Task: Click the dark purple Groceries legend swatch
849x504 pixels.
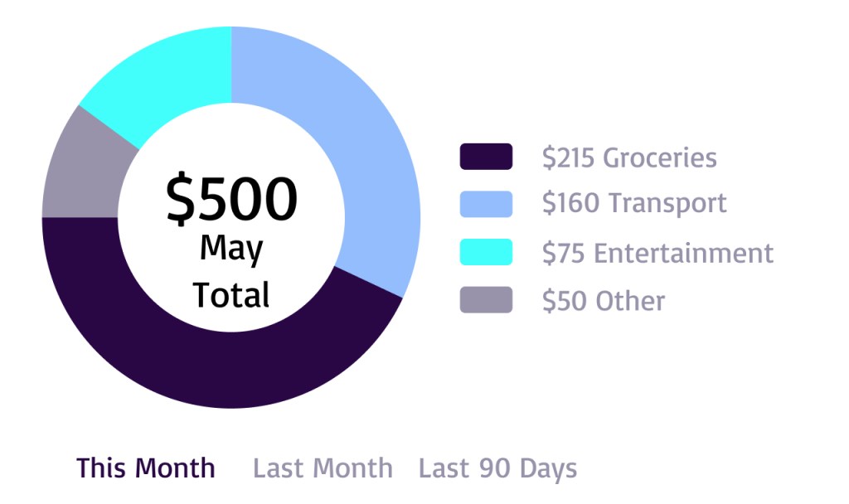Action: point(486,157)
